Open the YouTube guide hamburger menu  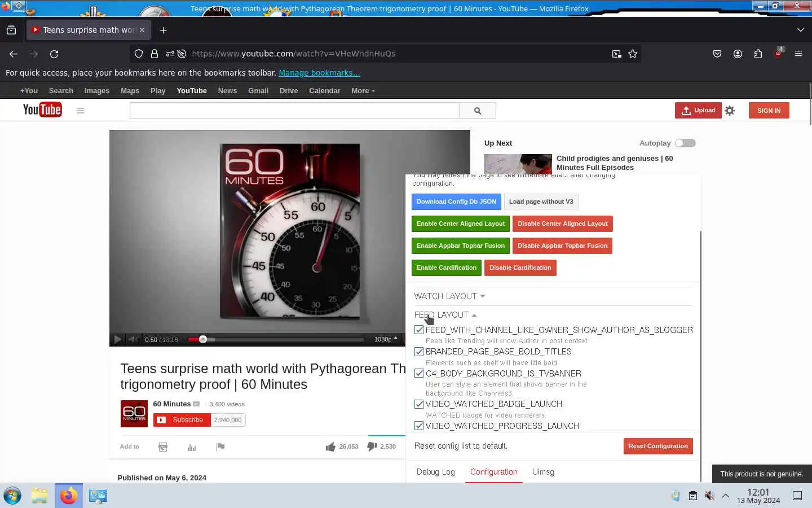pos(80,111)
